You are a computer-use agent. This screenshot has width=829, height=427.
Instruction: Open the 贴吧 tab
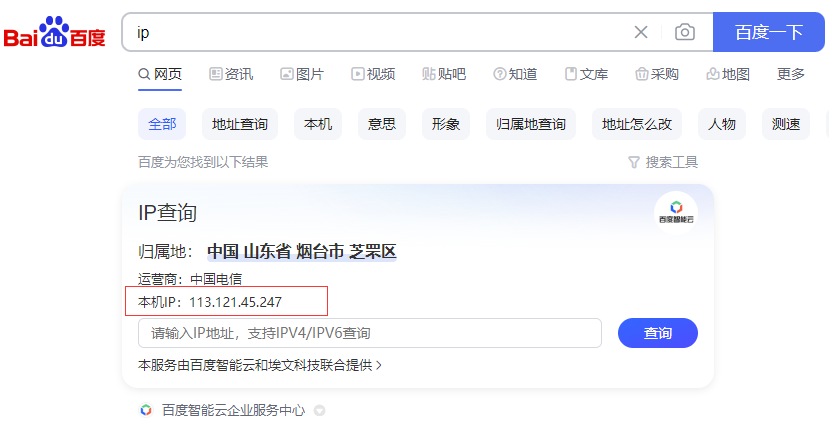tap(444, 74)
